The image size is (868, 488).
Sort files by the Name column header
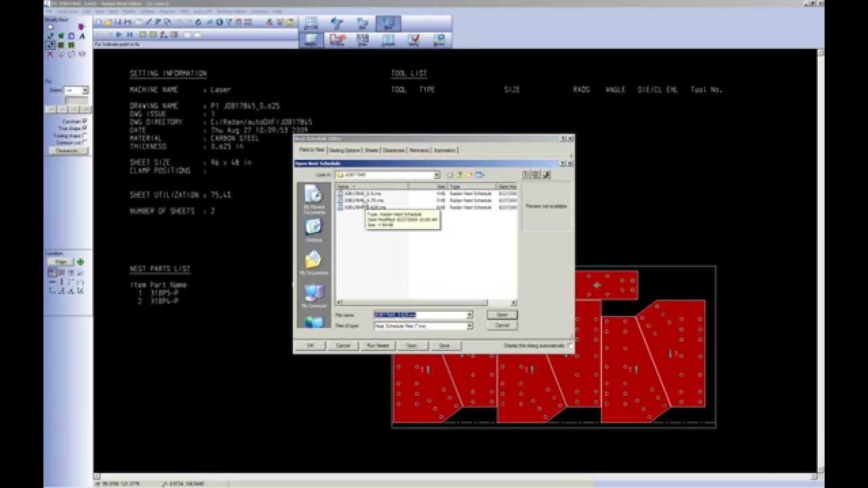click(x=372, y=186)
